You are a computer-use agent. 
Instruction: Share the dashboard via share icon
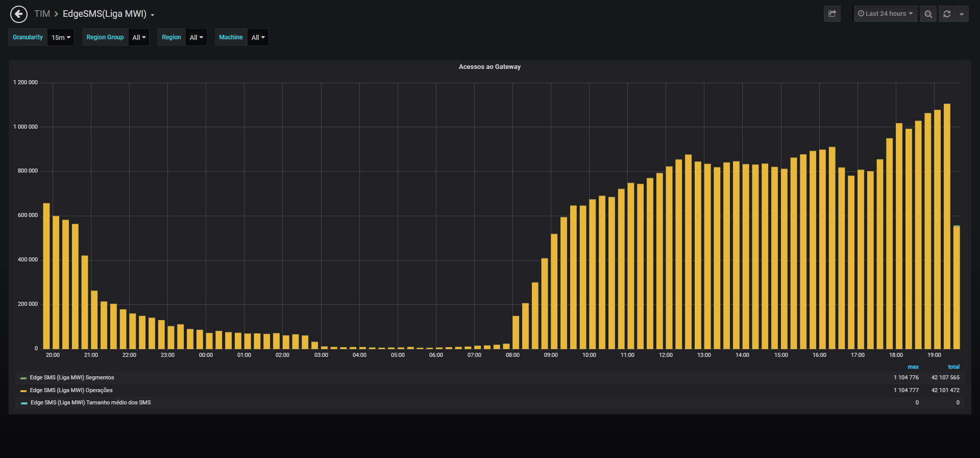click(x=832, y=14)
